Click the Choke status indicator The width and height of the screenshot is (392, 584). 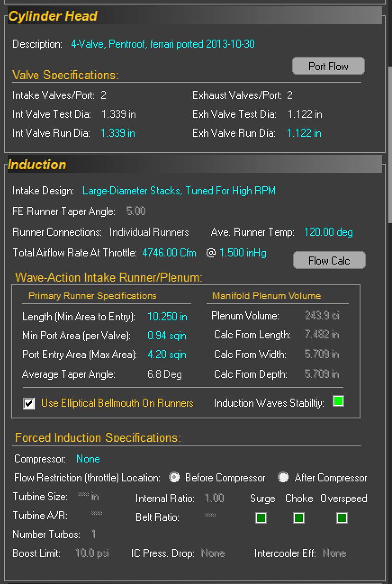click(299, 518)
